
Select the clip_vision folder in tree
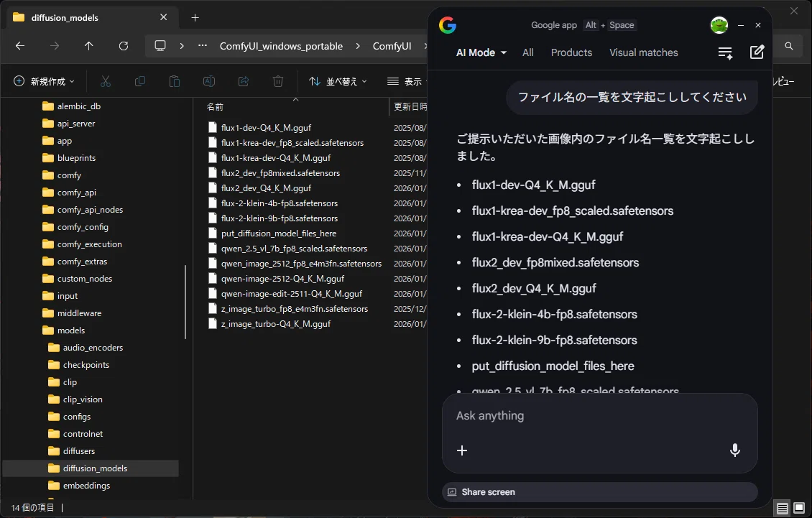[83, 399]
